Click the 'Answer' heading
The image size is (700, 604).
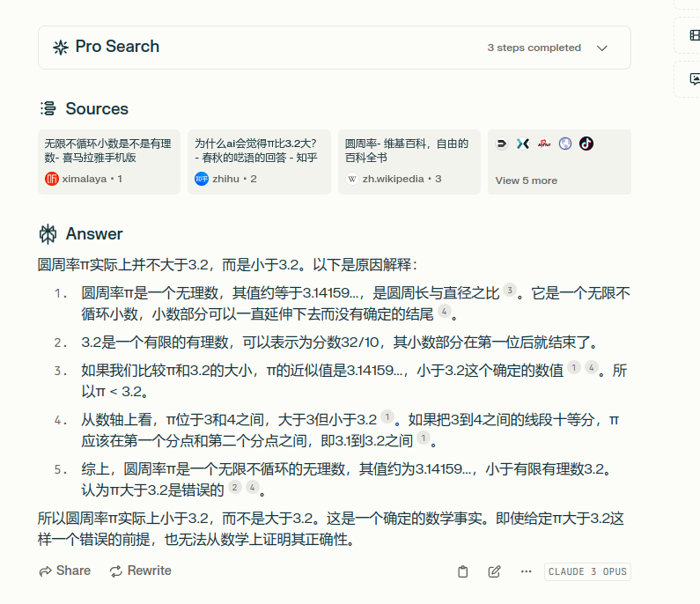pos(94,234)
